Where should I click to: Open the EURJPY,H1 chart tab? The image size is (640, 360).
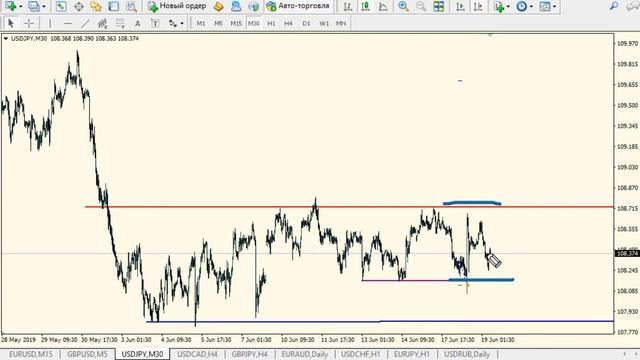[411, 354]
